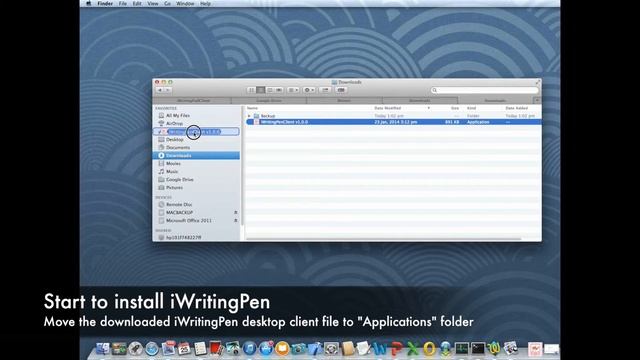The height and width of the screenshot is (360, 640).
Task: Open the Apple menu
Action: 89,4
